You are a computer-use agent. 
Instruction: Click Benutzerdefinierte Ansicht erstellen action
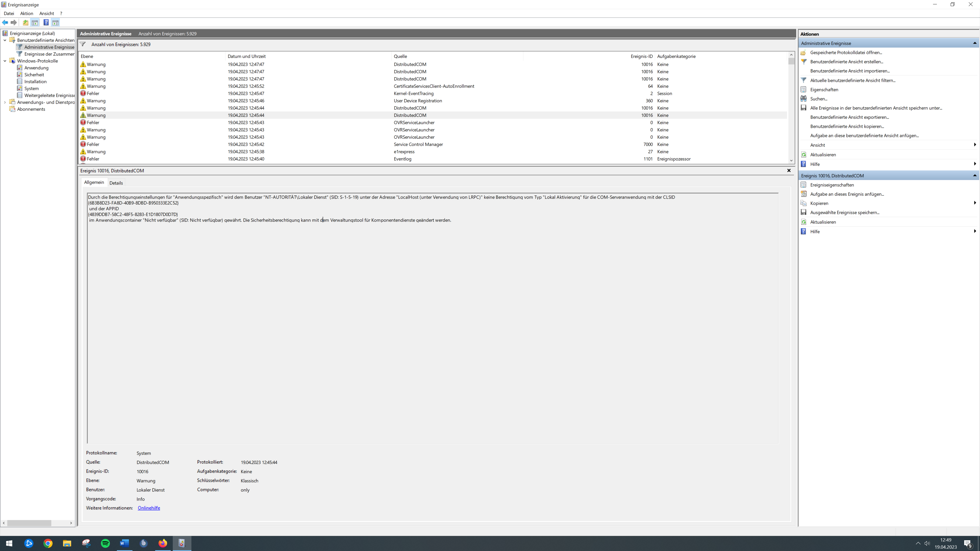coord(847,61)
